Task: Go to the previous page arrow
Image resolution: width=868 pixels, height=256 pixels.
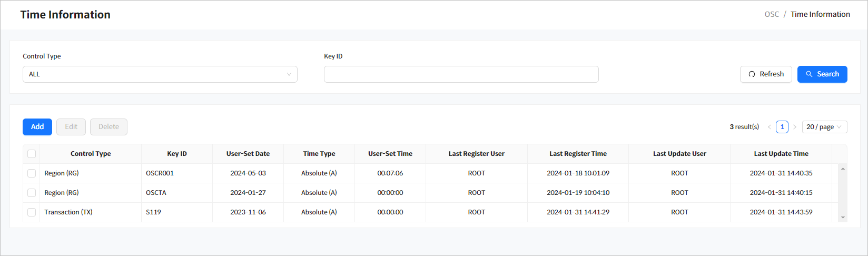Action: click(769, 127)
